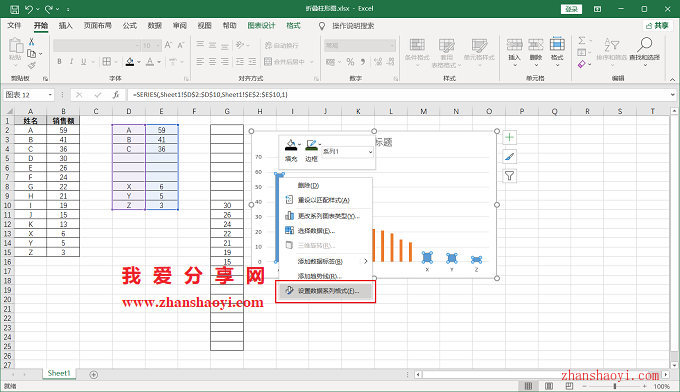The width and height of the screenshot is (680, 392).
Task: Switch to Normal view in status bar
Action: (x=528, y=386)
